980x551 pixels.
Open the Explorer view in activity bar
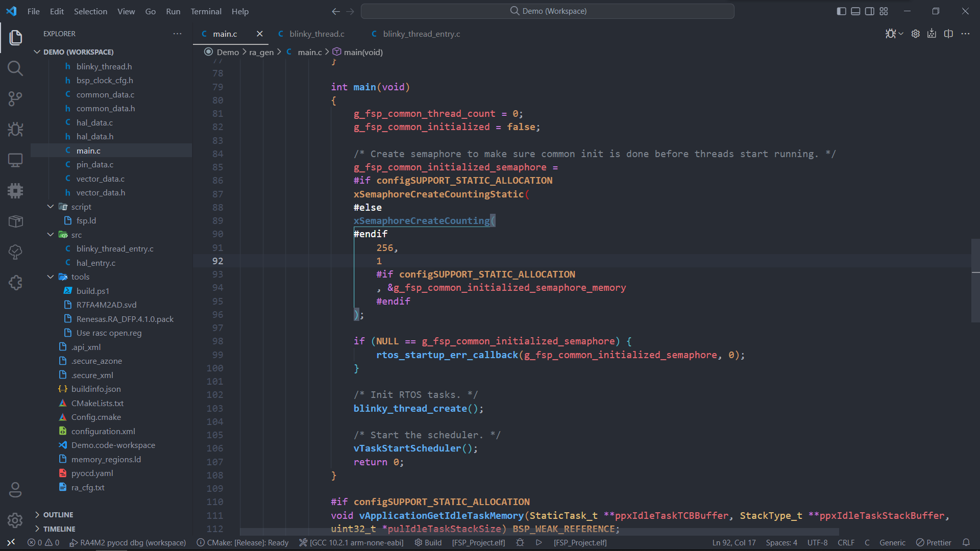pyautogui.click(x=15, y=37)
